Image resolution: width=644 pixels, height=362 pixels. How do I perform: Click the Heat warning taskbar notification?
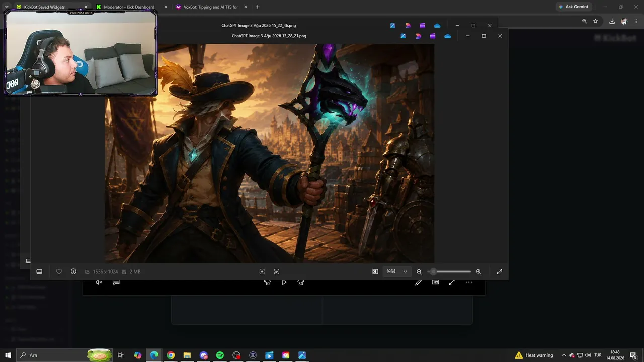(534, 355)
